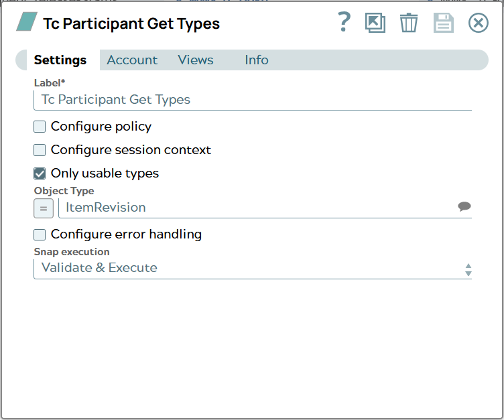This screenshot has width=504, height=420.
Task: Open the Object Type suggestion bubble icon
Action: point(464,206)
